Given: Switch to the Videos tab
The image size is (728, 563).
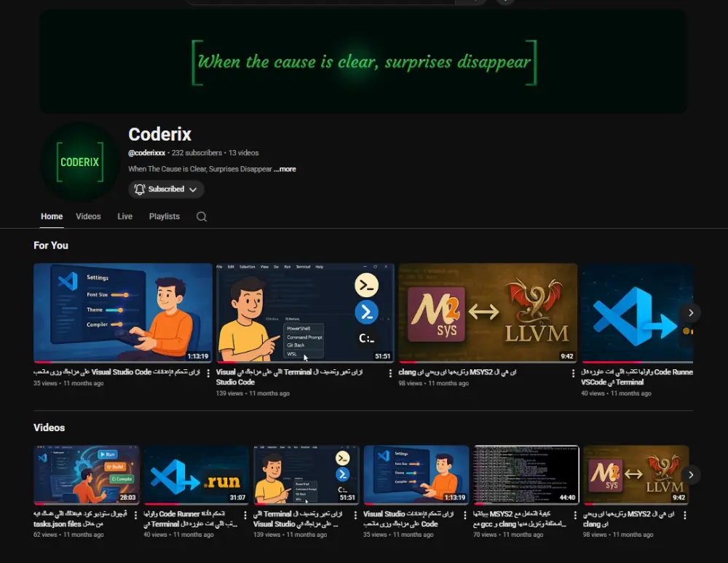Looking at the screenshot, I should point(88,216).
